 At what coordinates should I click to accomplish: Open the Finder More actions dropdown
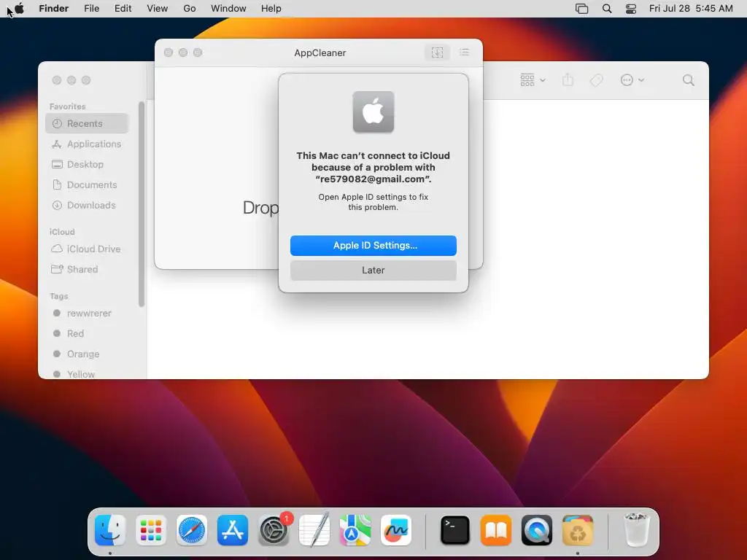(632, 80)
